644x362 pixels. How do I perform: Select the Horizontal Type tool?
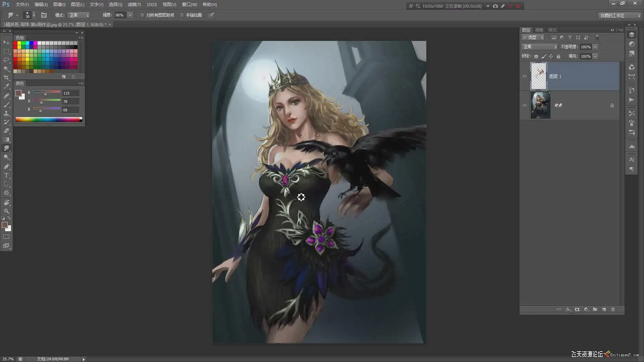click(x=6, y=175)
